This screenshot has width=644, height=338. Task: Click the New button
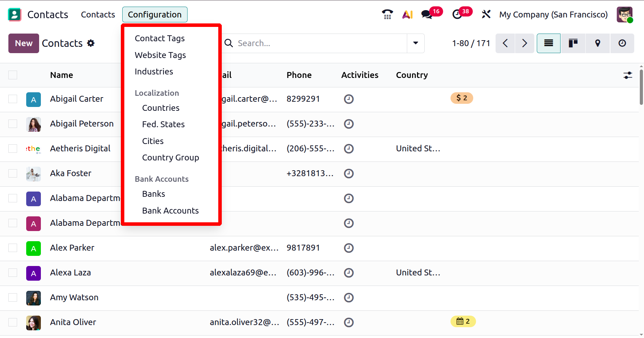[24, 43]
